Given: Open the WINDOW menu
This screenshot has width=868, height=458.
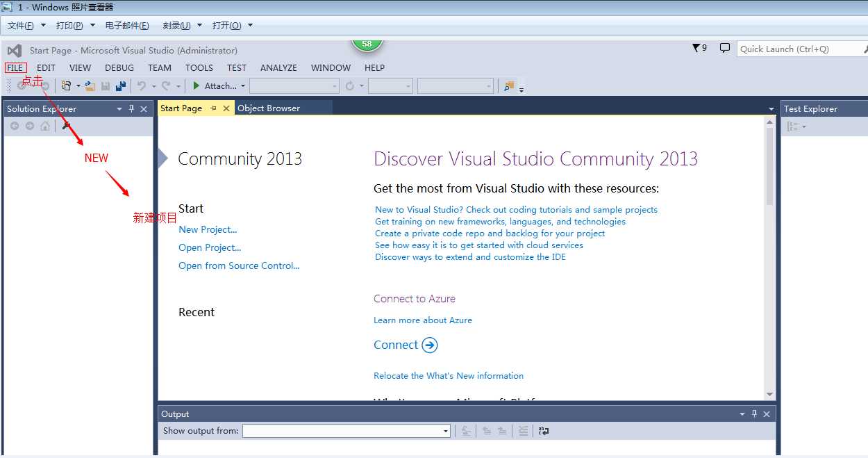Looking at the screenshot, I should tap(331, 67).
